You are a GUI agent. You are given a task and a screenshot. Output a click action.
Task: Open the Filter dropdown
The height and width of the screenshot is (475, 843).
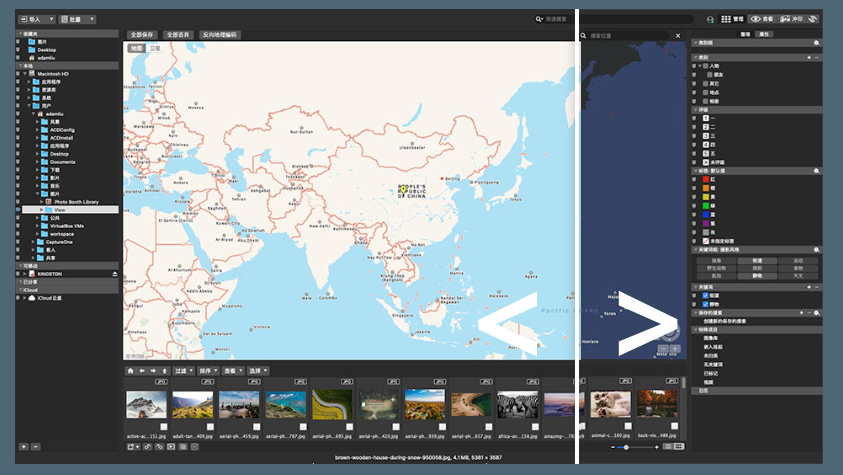pyautogui.click(x=183, y=371)
